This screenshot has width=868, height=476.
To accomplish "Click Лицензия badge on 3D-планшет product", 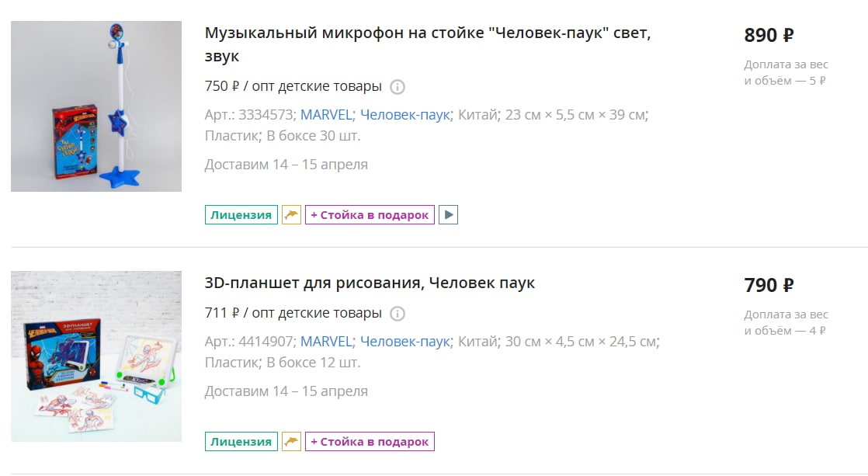I will click(x=241, y=442).
